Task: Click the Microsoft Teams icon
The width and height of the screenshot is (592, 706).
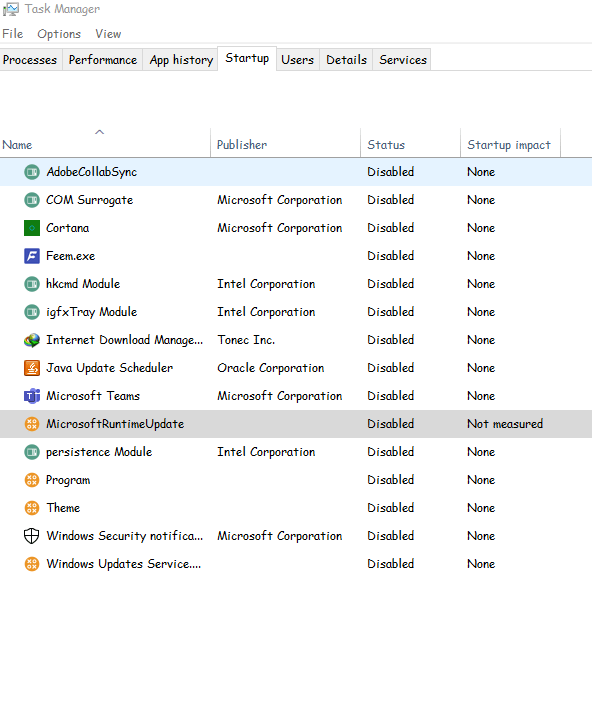Action: (32, 396)
